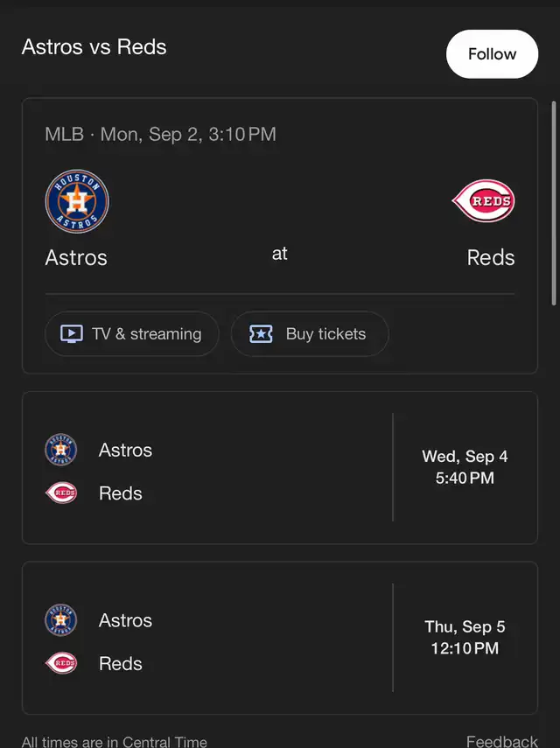The image size is (560, 748).
Task: Click Reds team name in featured game
Action: click(491, 257)
